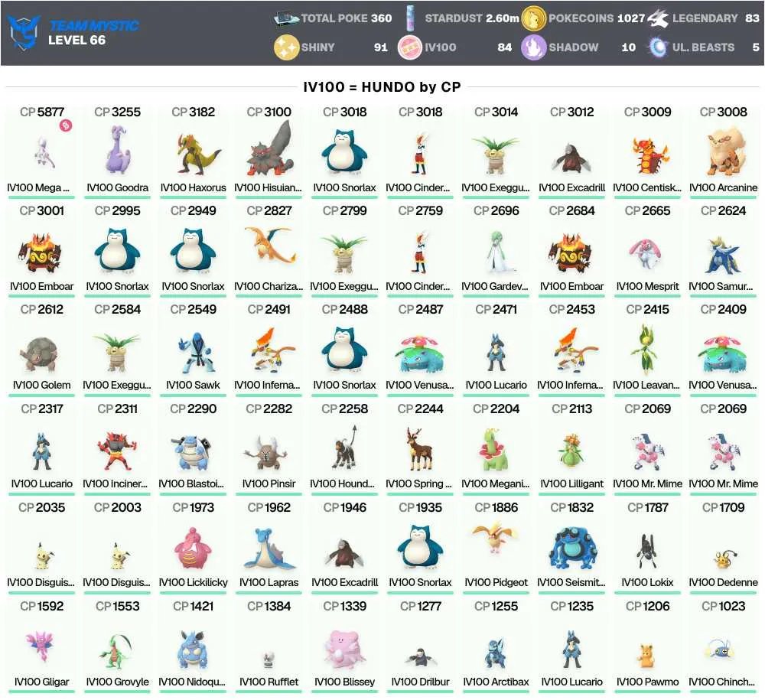Click the "IV100 Seismit..." name
The width and height of the screenshot is (765, 700).
pos(571,582)
